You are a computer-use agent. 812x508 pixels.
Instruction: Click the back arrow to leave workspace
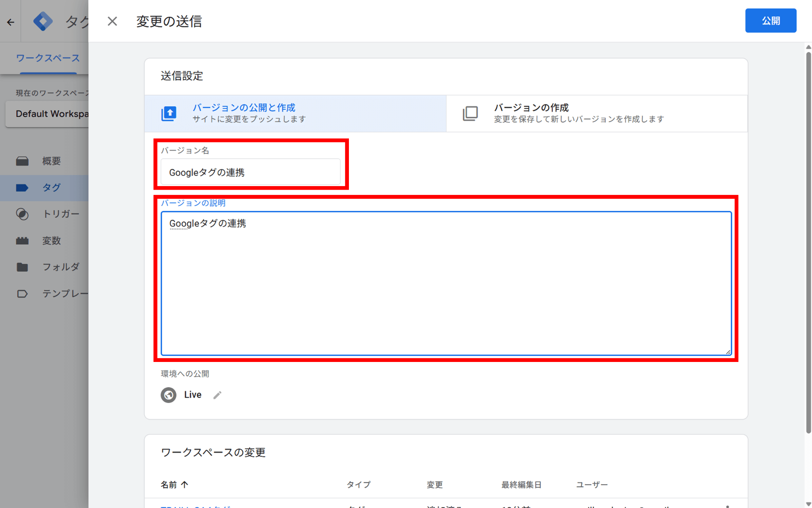point(10,22)
